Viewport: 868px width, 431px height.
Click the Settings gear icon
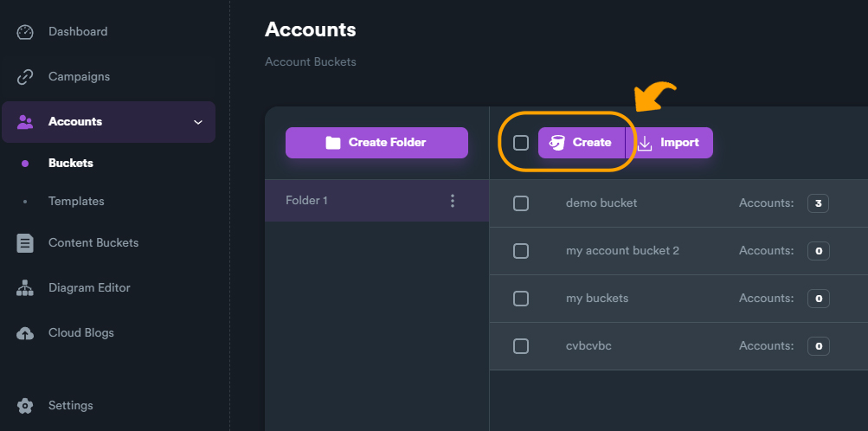(25, 406)
